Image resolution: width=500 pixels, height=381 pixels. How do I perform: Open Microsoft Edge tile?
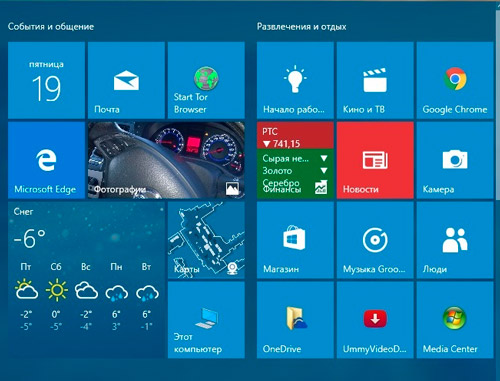46,160
